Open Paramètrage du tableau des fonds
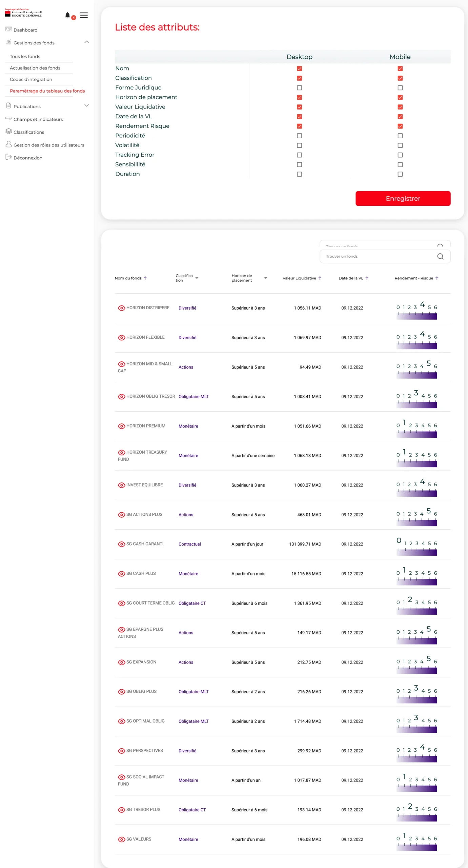This screenshot has height=868, width=468. pyautogui.click(x=47, y=91)
